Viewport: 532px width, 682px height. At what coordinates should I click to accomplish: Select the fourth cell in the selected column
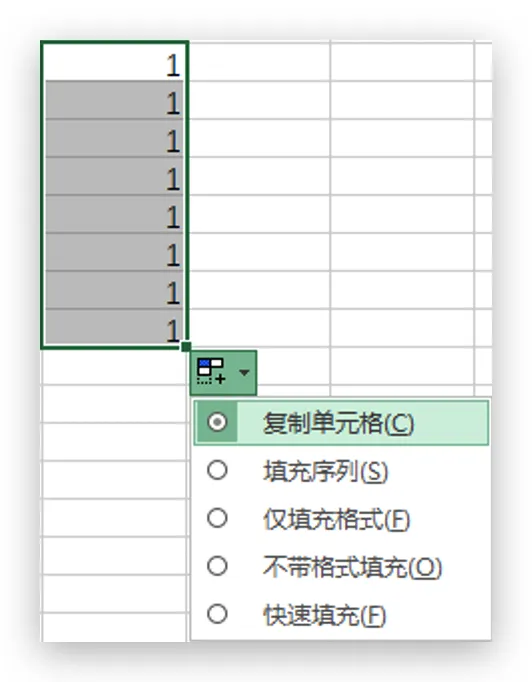pos(114,176)
